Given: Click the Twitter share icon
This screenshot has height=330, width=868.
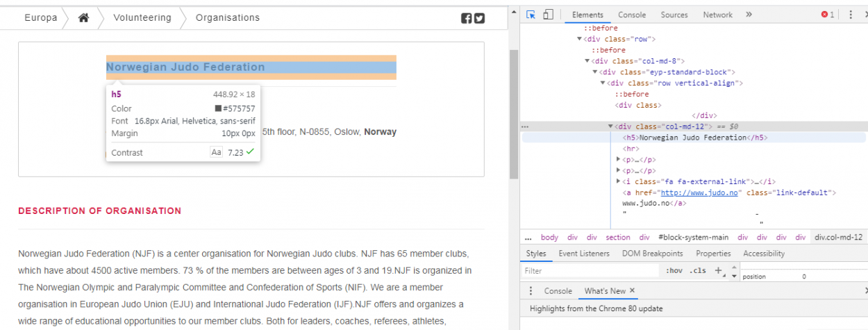Looking at the screenshot, I should [x=479, y=18].
